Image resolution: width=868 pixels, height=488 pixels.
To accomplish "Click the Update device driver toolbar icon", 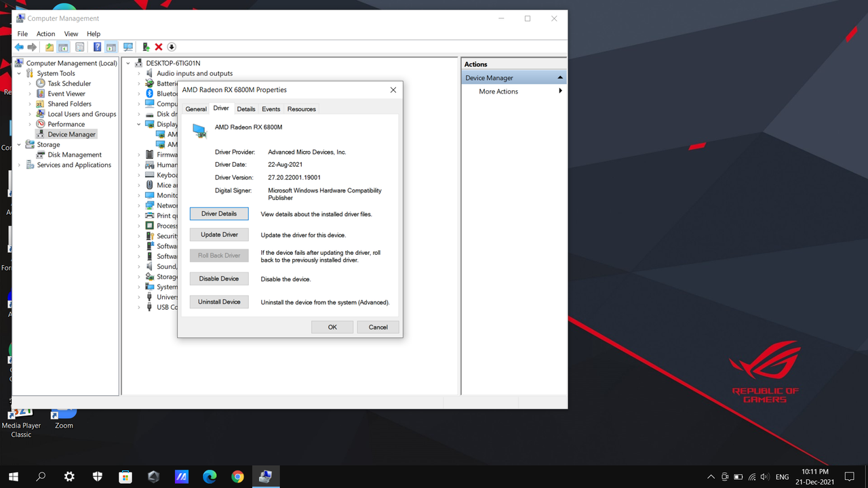I will pyautogui.click(x=146, y=47).
